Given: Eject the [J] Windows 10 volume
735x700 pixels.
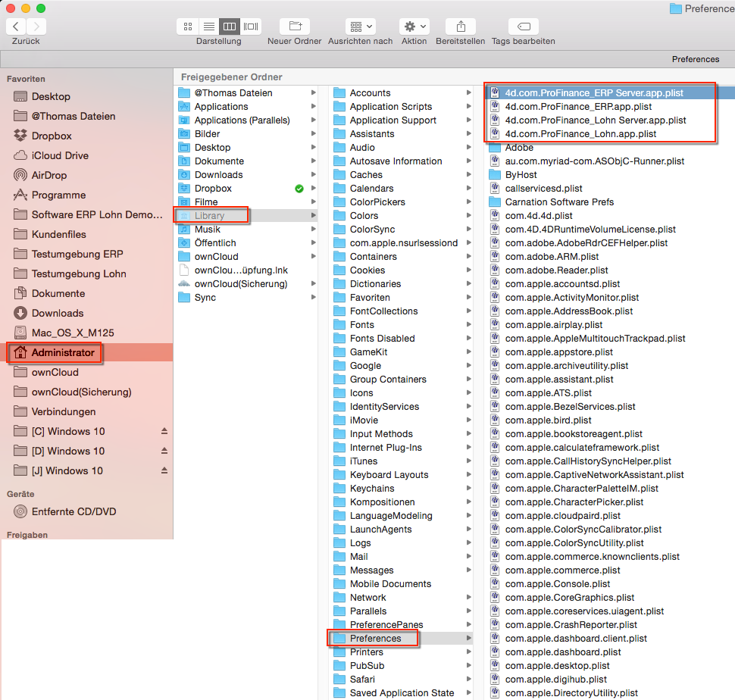Looking at the screenshot, I should 164,470.
